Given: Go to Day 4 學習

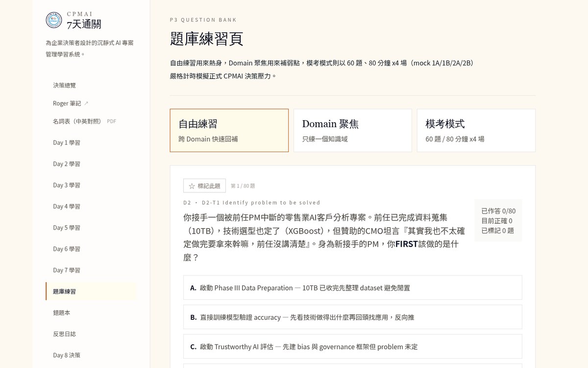Looking at the screenshot, I should [91, 206].
